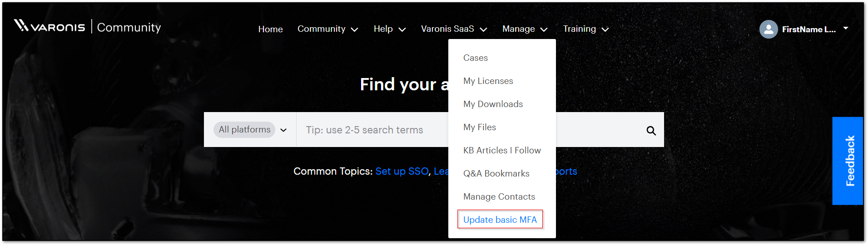Viewport: 868px width, 245px height.
Task: Open the Community navigation menu
Action: point(327,29)
